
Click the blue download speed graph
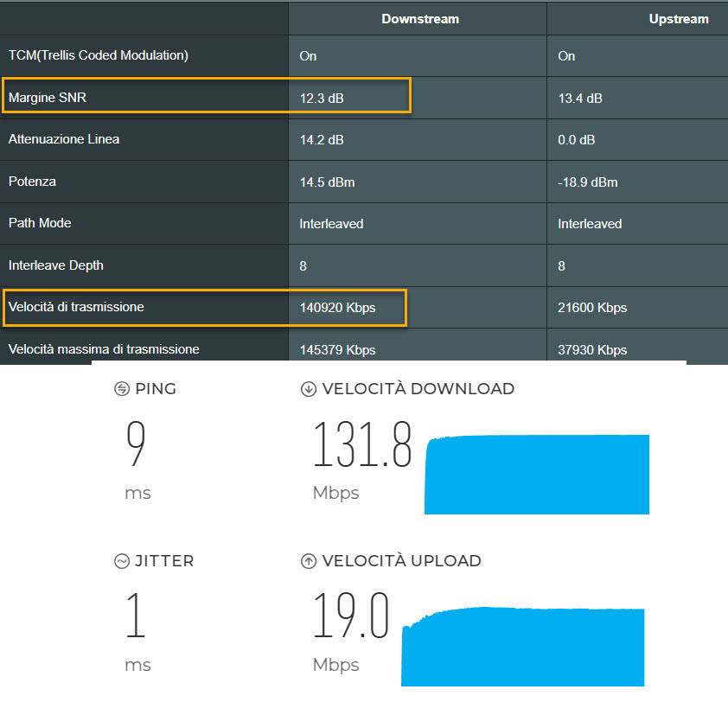pyautogui.click(x=537, y=475)
